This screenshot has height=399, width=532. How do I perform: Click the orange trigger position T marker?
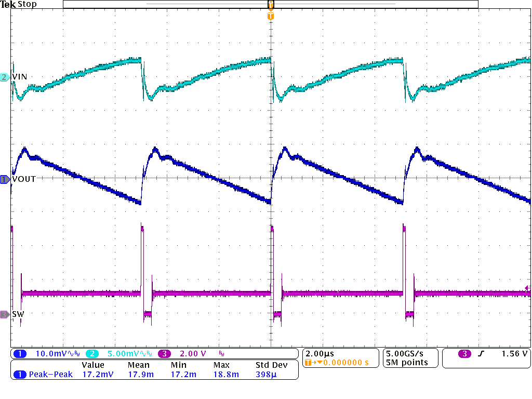(270, 16)
